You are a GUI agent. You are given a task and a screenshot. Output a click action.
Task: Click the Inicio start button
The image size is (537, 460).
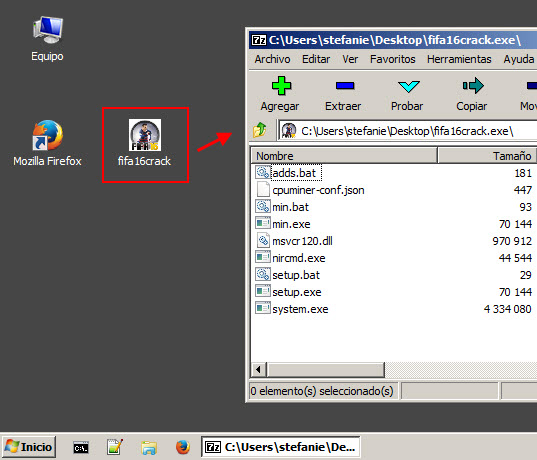pyautogui.click(x=29, y=447)
